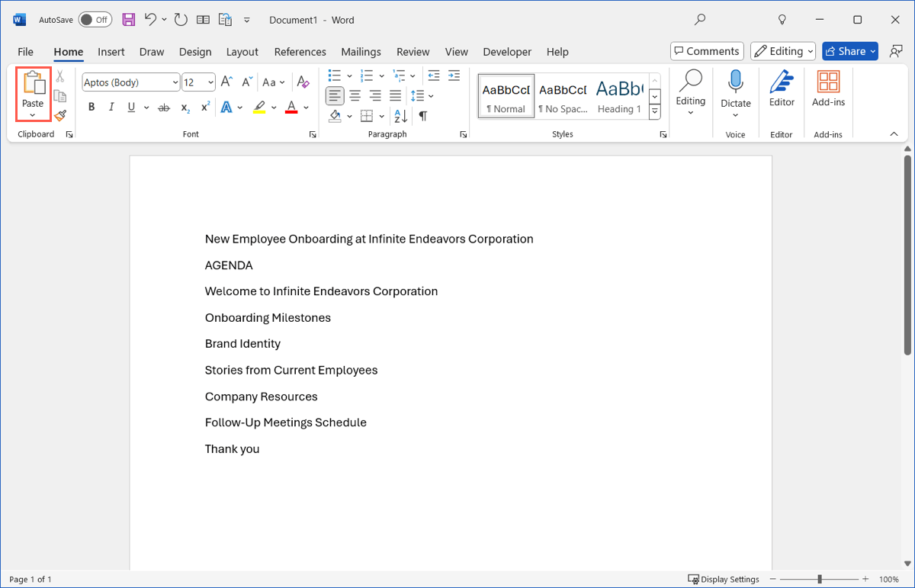Screen dimensions: 915x588
Task: Center align the paragraph
Action: tap(355, 96)
